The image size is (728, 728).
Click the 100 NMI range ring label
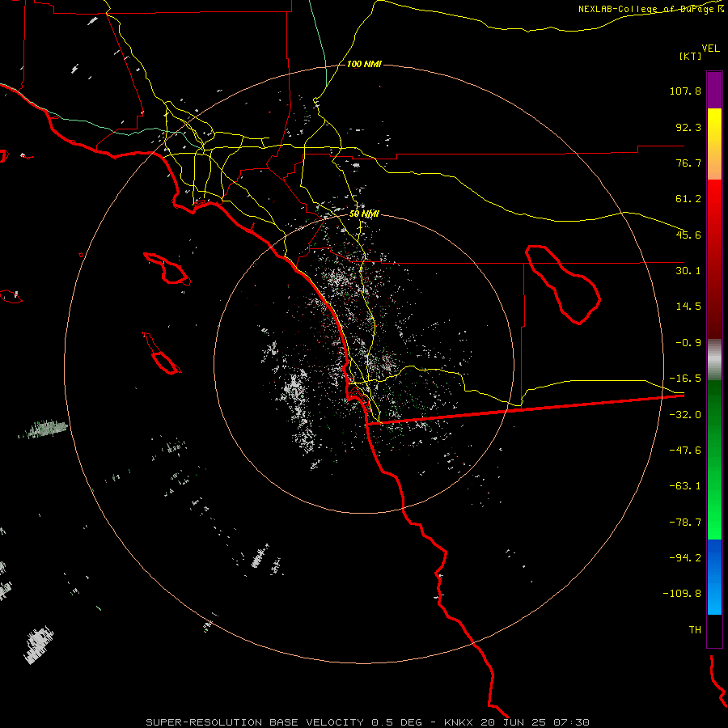click(x=364, y=64)
